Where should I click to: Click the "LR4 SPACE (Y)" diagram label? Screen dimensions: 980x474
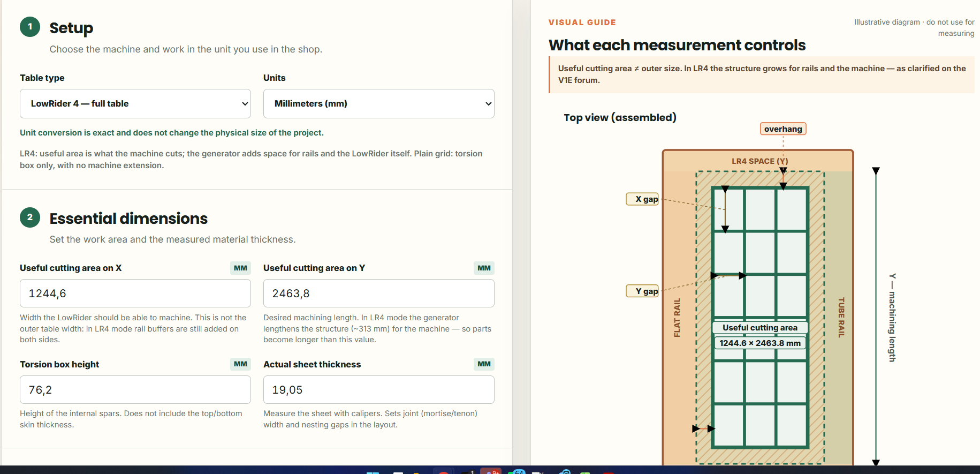click(x=760, y=161)
